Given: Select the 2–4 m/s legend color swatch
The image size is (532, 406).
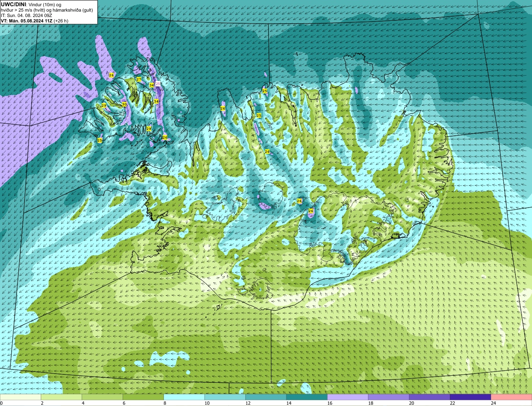Looking at the screenshot, I should click(62, 397).
